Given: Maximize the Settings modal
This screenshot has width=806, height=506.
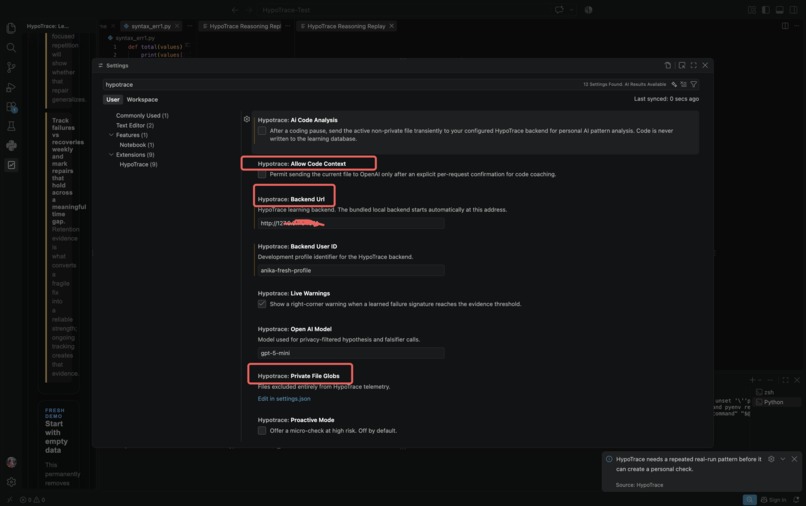Looking at the screenshot, I should (x=693, y=65).
